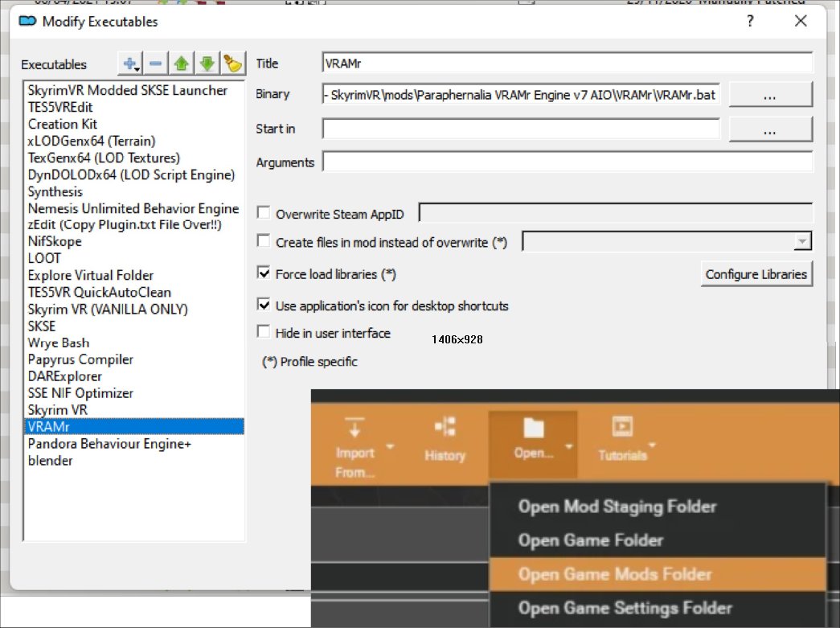Click the Arguments input field
The image size is (840, 628).
(568, 162)
